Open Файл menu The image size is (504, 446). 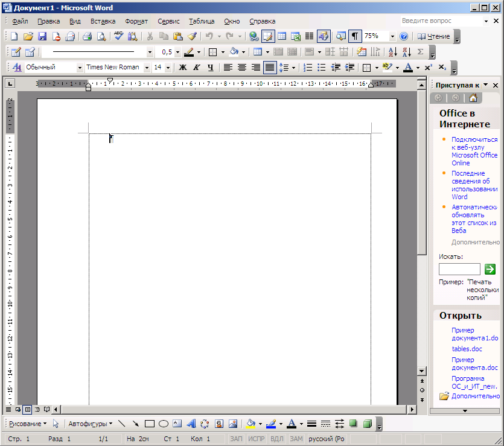click(x=20, y=21)
